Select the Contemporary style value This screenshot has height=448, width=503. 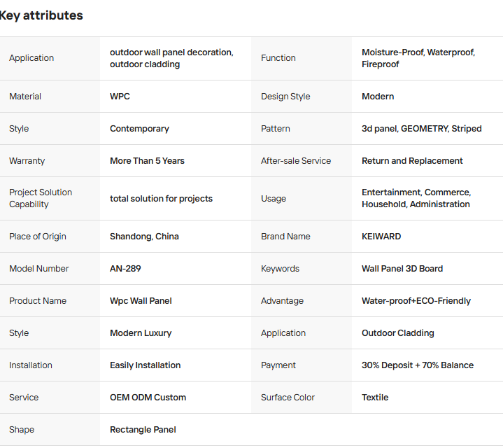[x=139, y=129]
